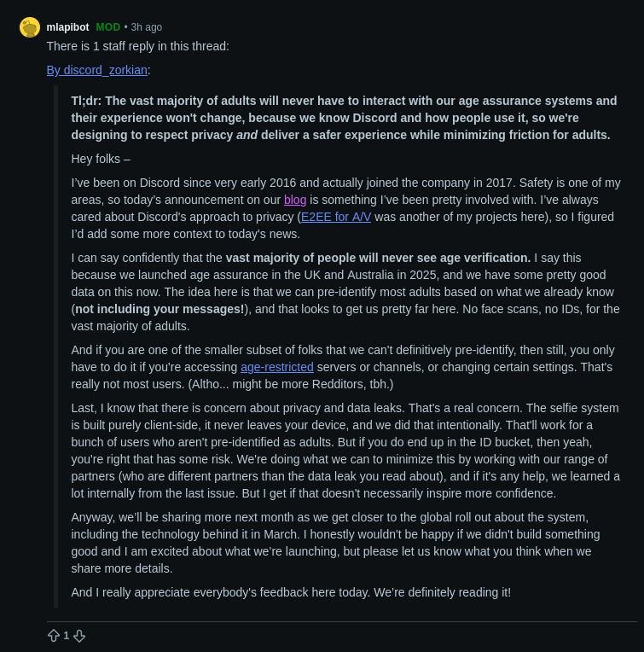644x652 pixels.
Task: Downvote the mlapibot comment
Action: click(x=79, y=636)
